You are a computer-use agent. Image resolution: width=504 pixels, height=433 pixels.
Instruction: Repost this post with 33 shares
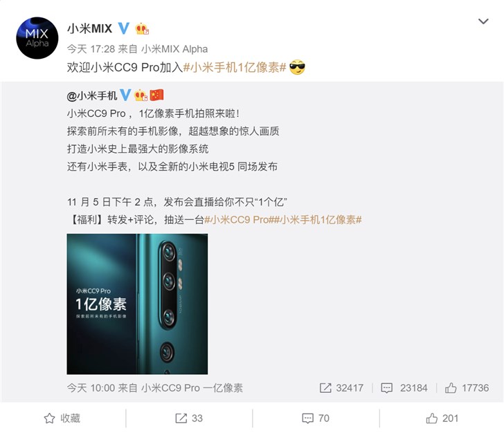(189, 418)
